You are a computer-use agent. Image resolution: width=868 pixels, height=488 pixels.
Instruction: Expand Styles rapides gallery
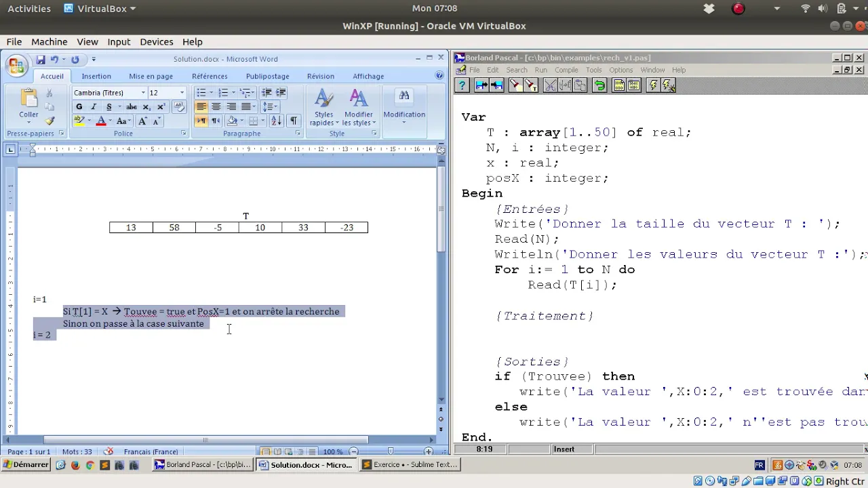pyautogui.click(x=323, y=108)
